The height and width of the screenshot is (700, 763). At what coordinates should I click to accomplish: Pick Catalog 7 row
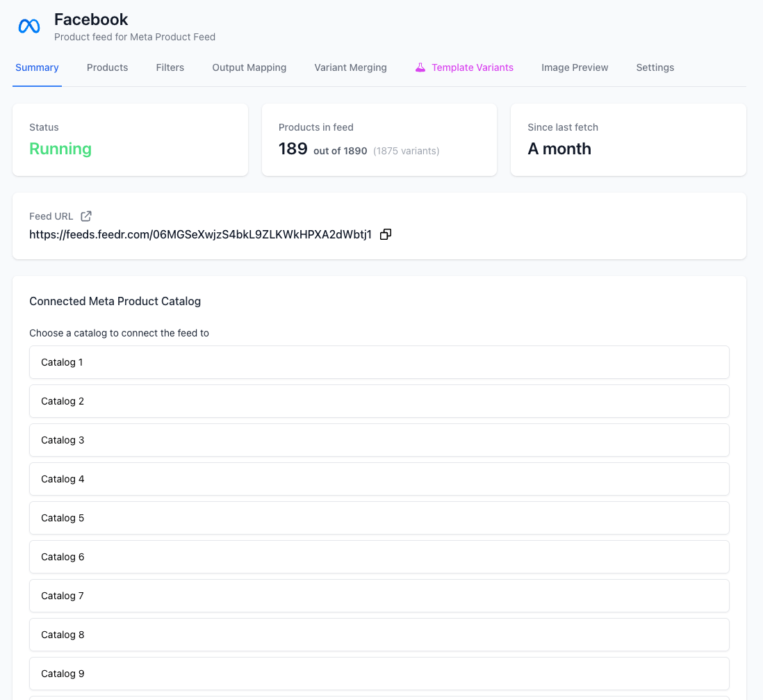tap(379, 596)
